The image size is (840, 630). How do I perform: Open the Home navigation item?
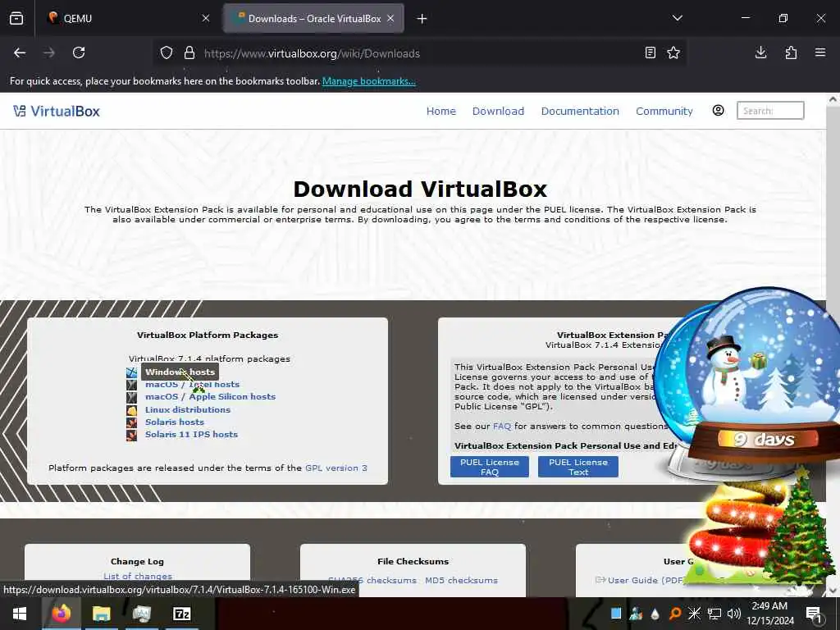pos(441,111)
